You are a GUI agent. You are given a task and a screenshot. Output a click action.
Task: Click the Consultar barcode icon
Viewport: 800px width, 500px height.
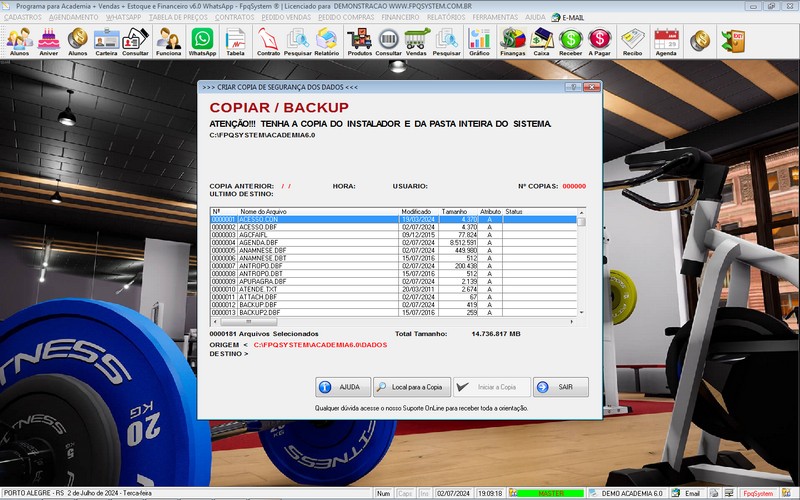tap(388, 41)
